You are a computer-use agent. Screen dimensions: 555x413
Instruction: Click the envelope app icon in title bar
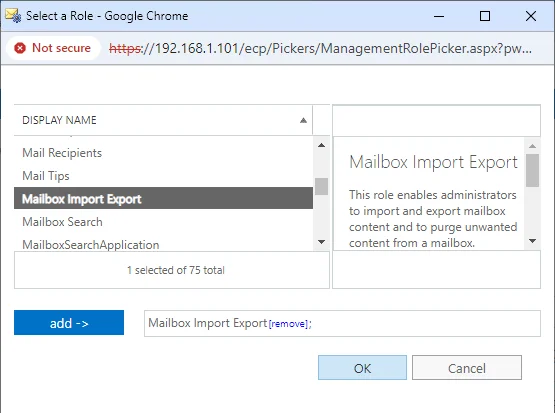point(13,16)
